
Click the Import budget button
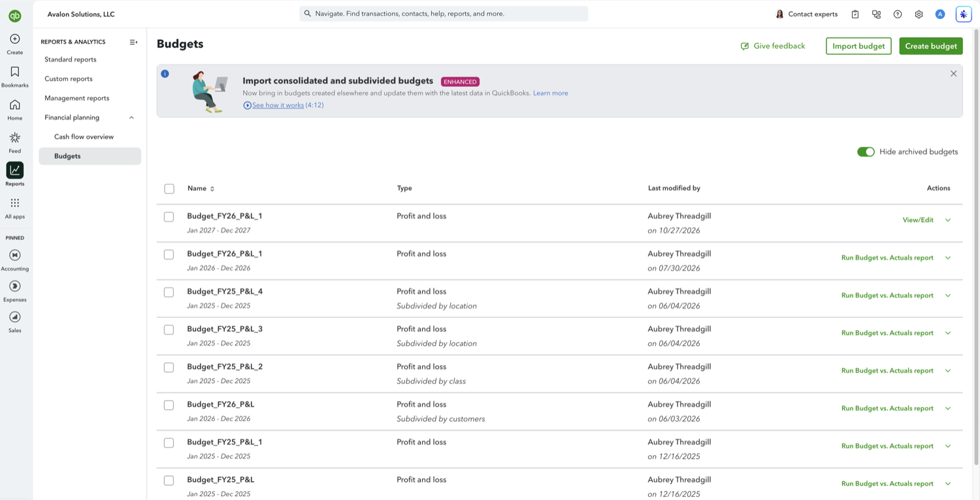coord(858,46)
